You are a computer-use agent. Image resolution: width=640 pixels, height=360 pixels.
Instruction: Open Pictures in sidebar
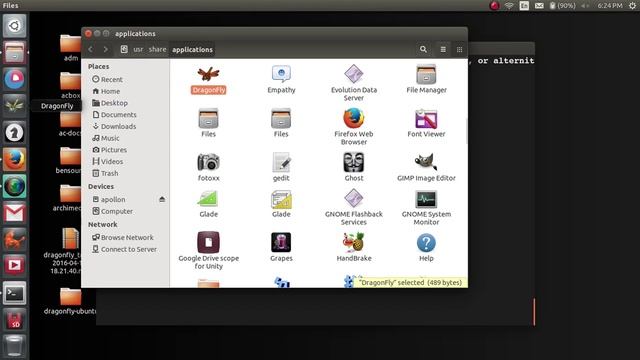click(109, 150)
